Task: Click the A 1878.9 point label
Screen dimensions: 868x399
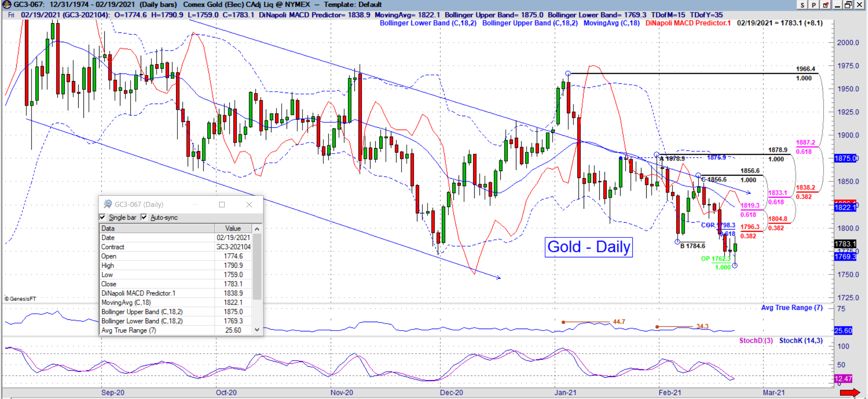Action: [672, 158]
